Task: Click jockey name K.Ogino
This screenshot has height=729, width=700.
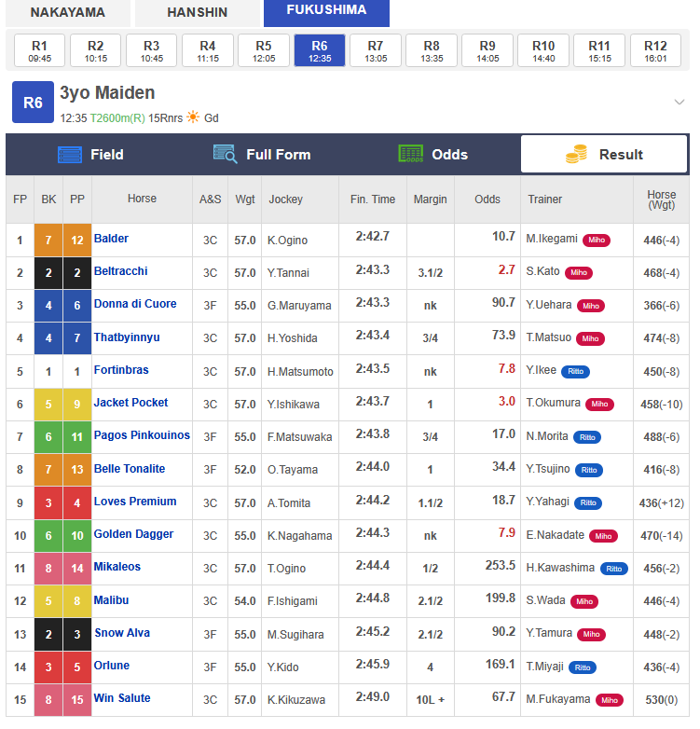Action: (x=287, y=241)
